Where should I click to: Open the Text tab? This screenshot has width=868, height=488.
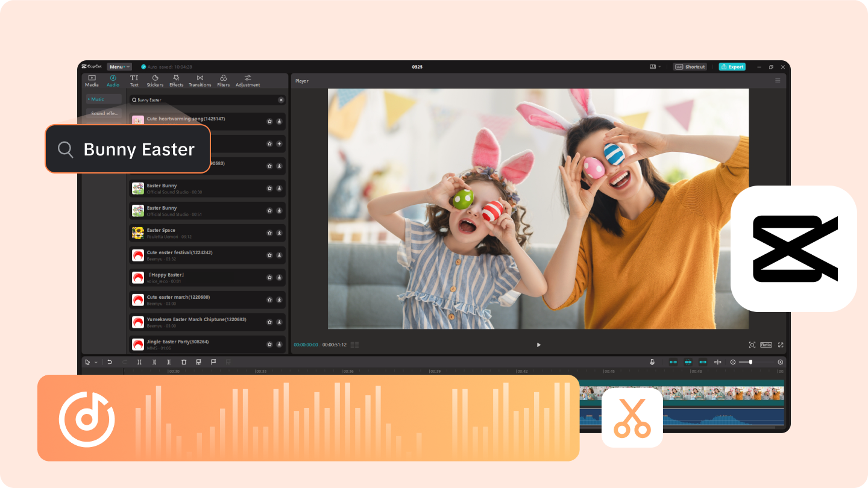(134, 81)
